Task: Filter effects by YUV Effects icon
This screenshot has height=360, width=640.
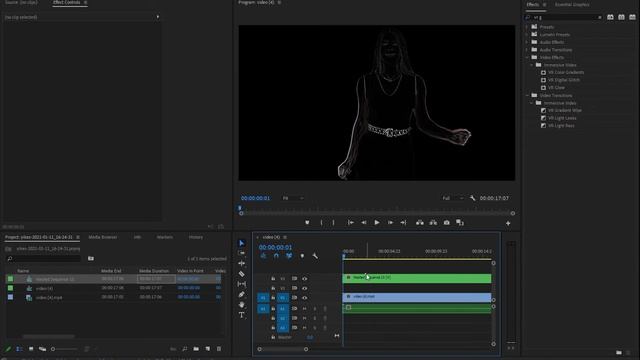Action: pos(632,17)
